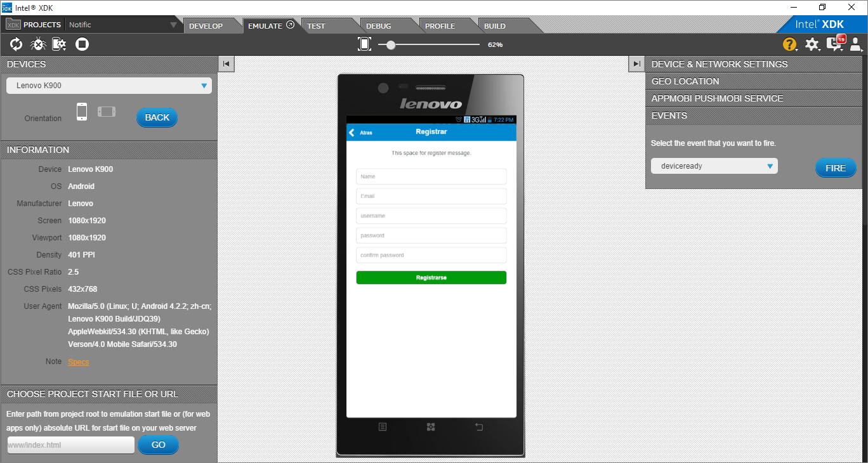Tap the phone home hardware key
The width and height of the screenshot is (868, 463).
click(x=431, y=427)
